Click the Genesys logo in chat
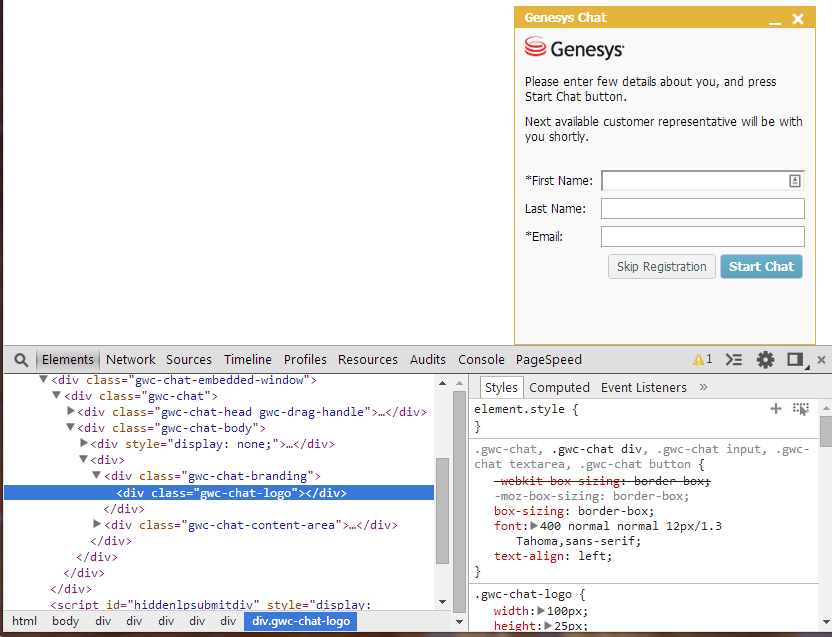 point(574,48)
